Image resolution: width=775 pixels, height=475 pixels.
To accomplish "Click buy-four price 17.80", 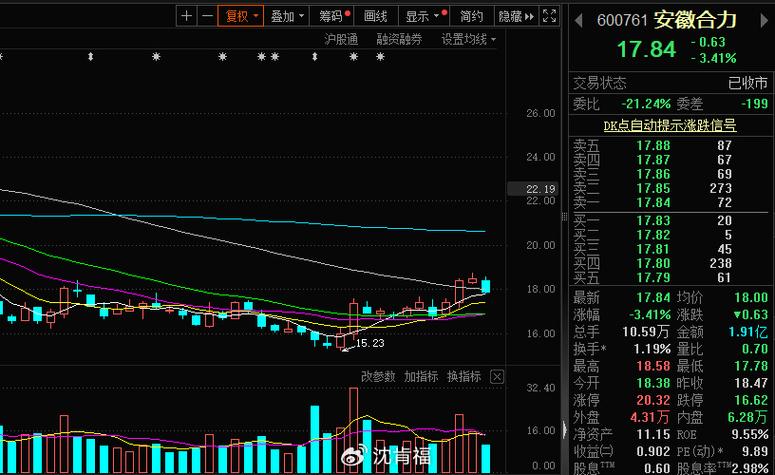I will pyautogui.click(x=653, y=263).
